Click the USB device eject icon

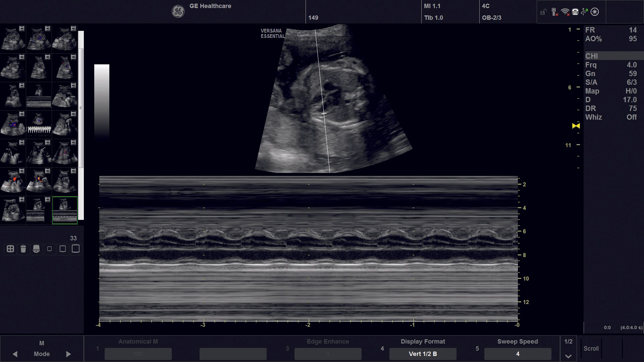pos(584,12)
